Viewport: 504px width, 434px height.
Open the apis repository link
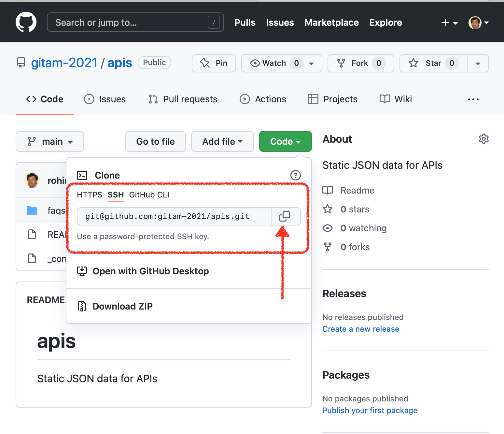click(x=120, y=63)
